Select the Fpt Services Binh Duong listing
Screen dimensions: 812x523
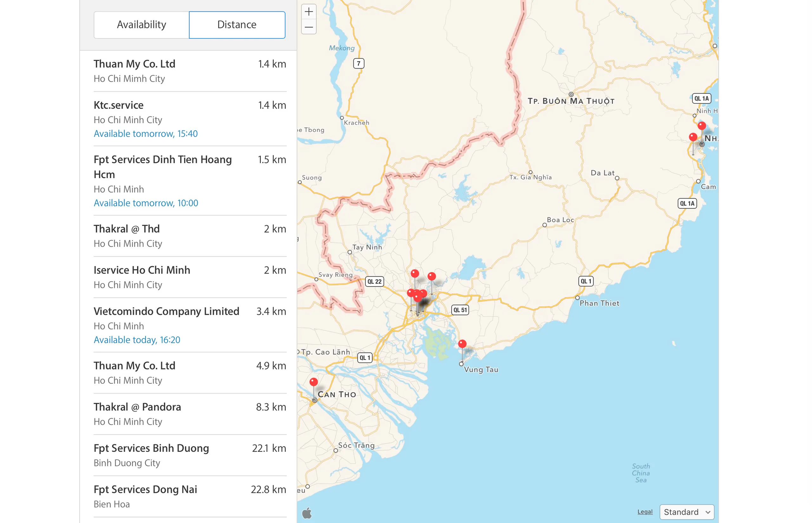[x=190, y=455]
